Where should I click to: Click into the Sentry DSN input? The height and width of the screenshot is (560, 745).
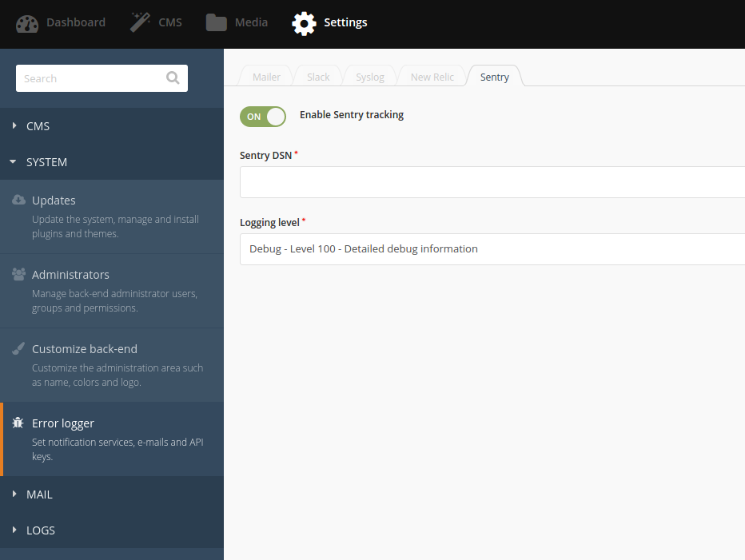coord(492,182)
